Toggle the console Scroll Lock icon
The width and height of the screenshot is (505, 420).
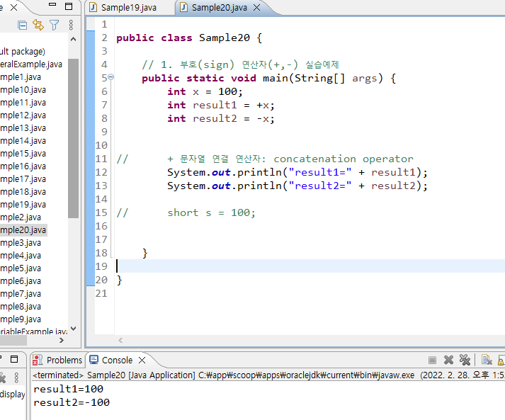point(501,360)
